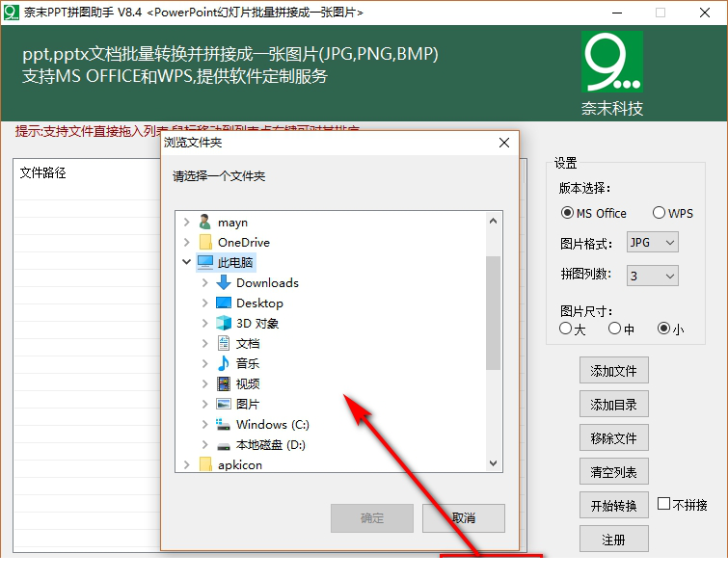
Task: Click the 图片 pictures icon
Action: click(224, 404)
